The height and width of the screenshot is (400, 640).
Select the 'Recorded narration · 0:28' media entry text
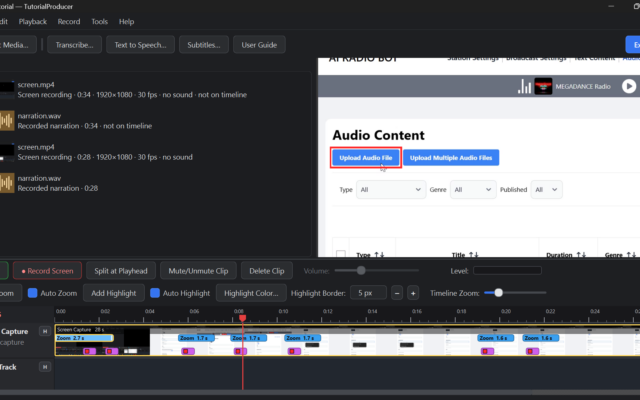click(x=58, y=188)
